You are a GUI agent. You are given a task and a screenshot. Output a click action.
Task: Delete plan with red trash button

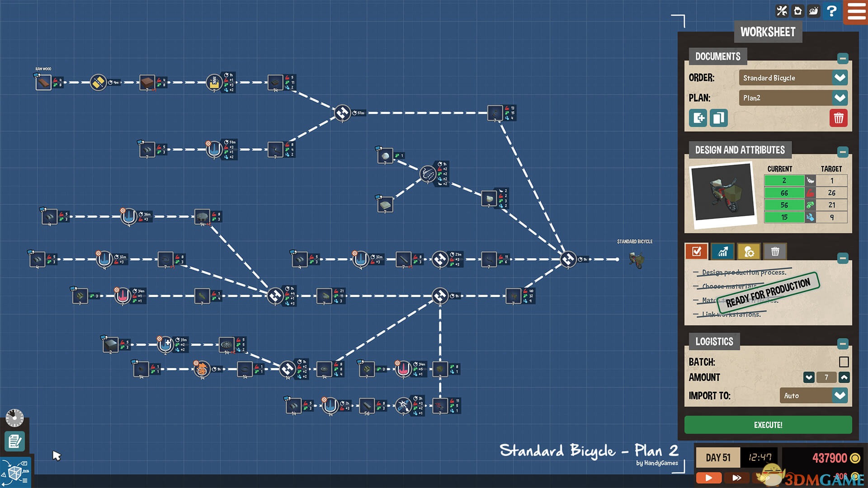tap(838, 118)
